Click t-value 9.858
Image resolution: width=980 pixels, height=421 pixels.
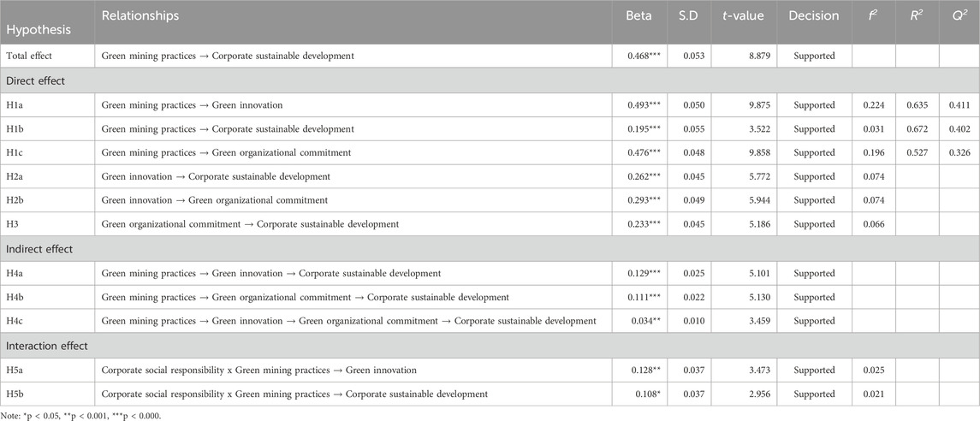click(x=757, y=153)
